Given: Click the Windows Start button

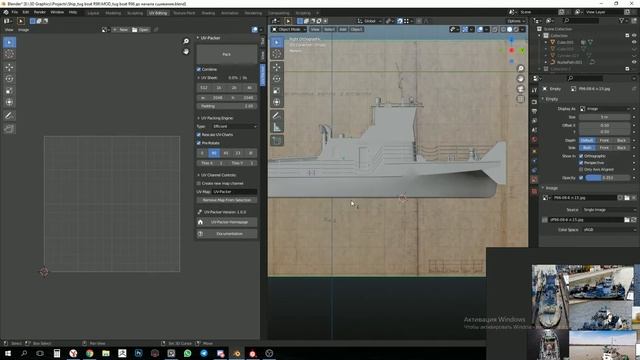Looking at the screenshot, I should tap(8, 353).
